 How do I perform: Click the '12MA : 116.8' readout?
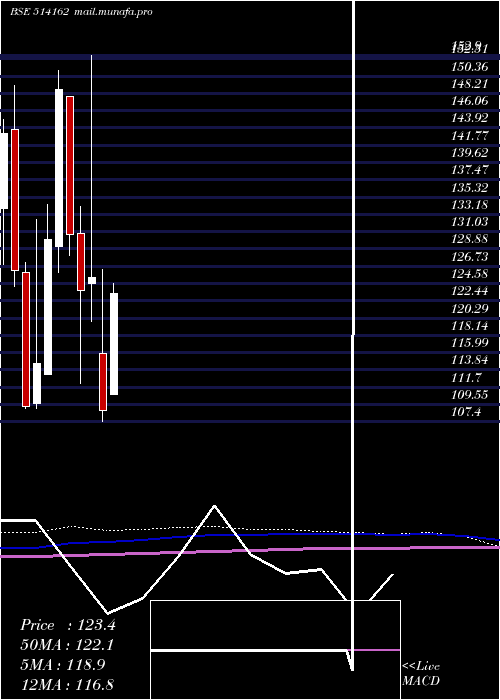[67, 684]
